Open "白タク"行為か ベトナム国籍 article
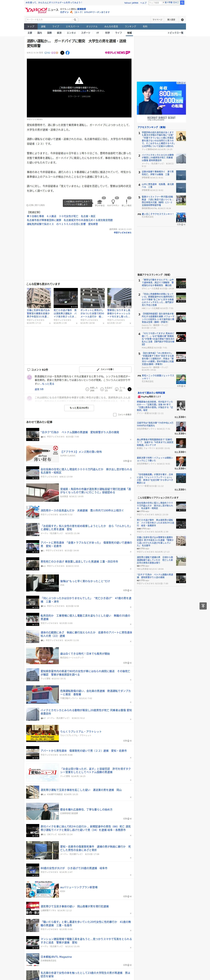The image size is (210, 980). pos(80,433)
